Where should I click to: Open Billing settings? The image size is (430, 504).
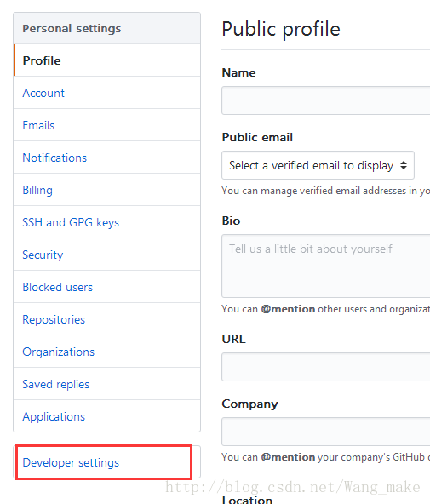107,190
